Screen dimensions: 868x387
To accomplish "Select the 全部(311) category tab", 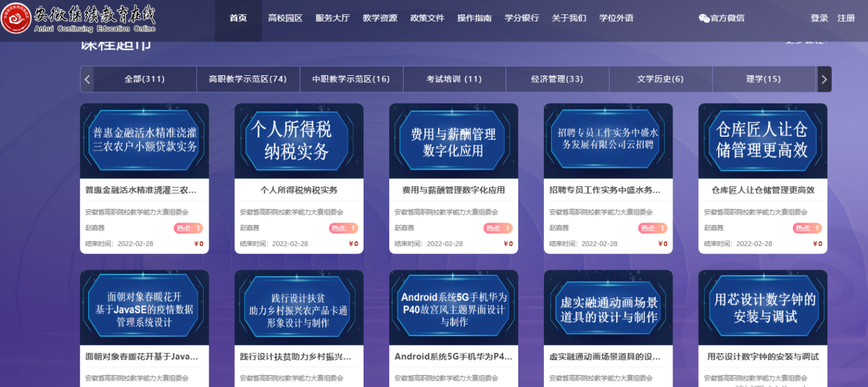I will click(145, 79).
